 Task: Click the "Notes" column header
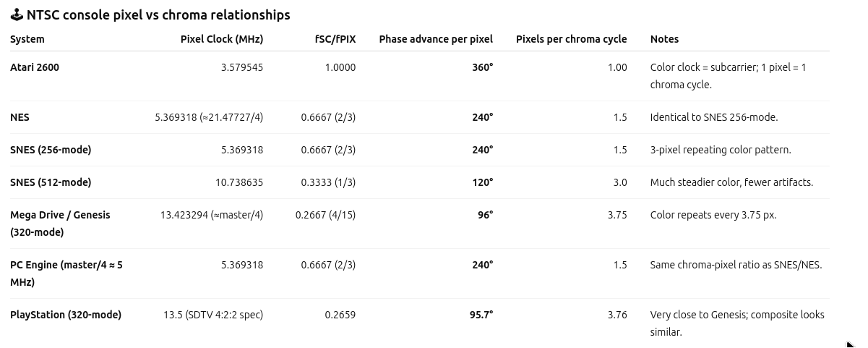(664, 39)
